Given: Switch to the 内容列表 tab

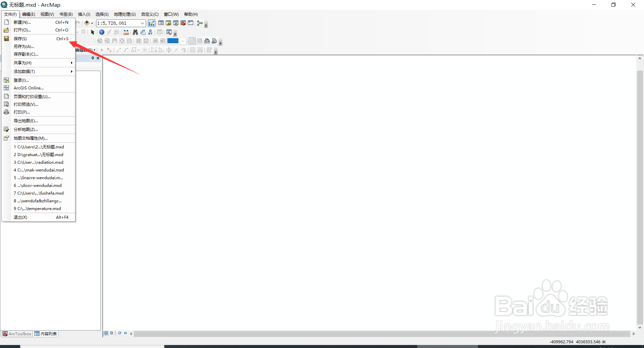Looking at the screenshot, I should (x=46, y=334).
